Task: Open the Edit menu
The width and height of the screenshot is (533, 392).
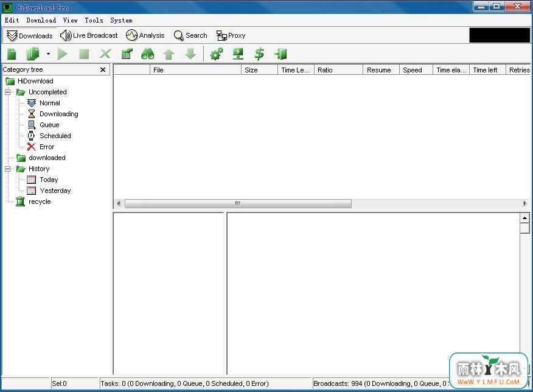Action: [12, 20]
